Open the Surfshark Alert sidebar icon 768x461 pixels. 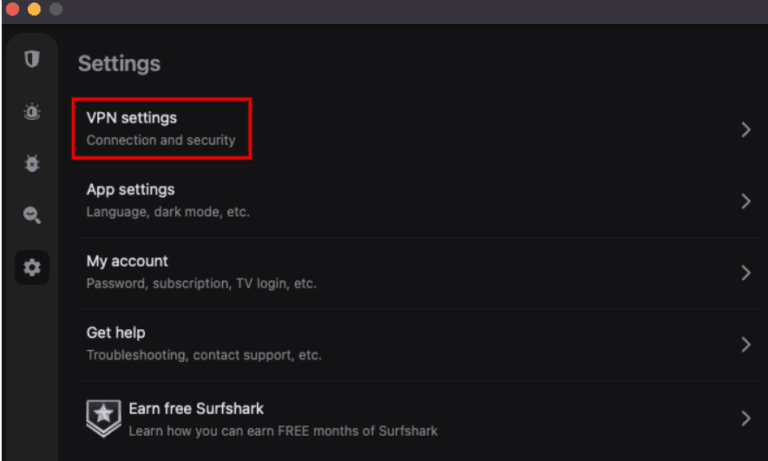[x=32, y=112]
